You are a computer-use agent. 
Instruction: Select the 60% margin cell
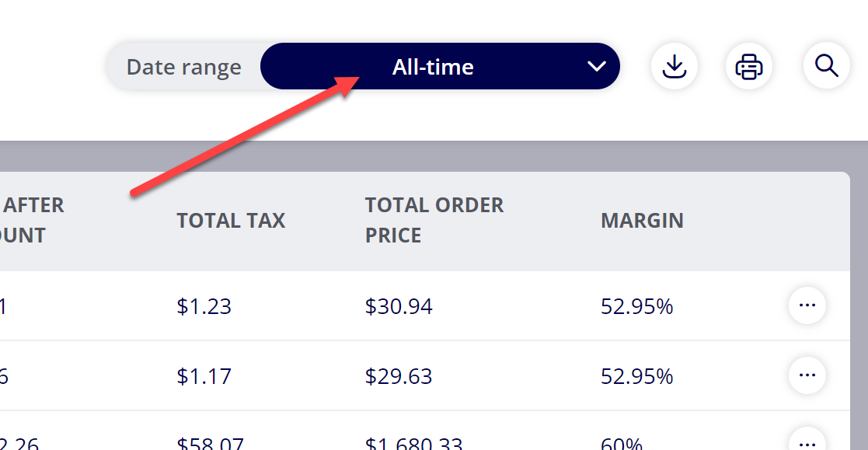(x=622, y=443)
